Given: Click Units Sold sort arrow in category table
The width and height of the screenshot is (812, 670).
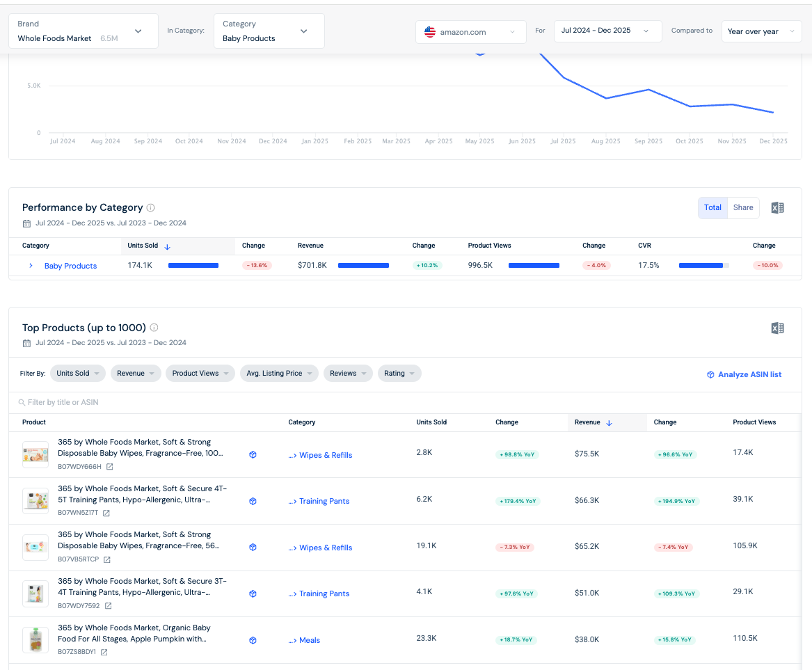Looking at the screenshot, I should point(167,246).
